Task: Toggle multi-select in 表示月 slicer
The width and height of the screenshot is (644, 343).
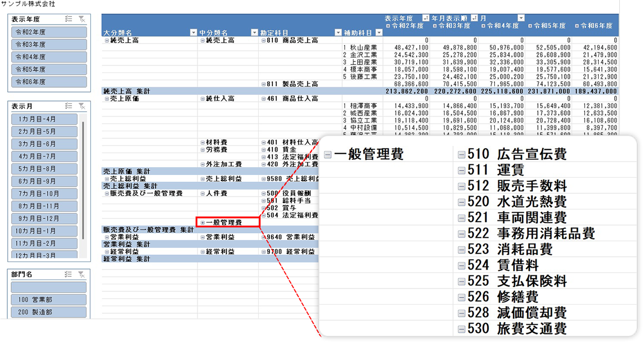Action: coord(68,106)
